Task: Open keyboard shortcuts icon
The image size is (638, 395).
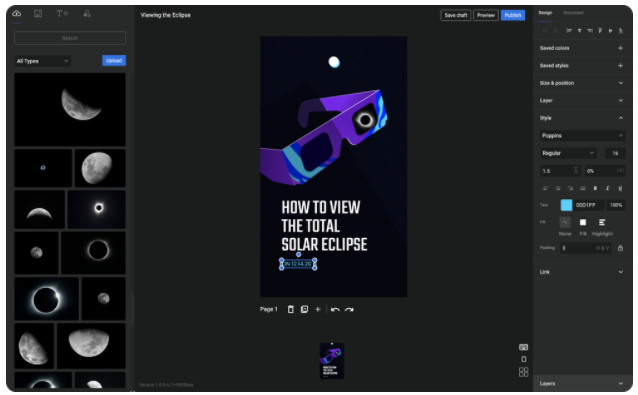Action: (x=523, y=347)
